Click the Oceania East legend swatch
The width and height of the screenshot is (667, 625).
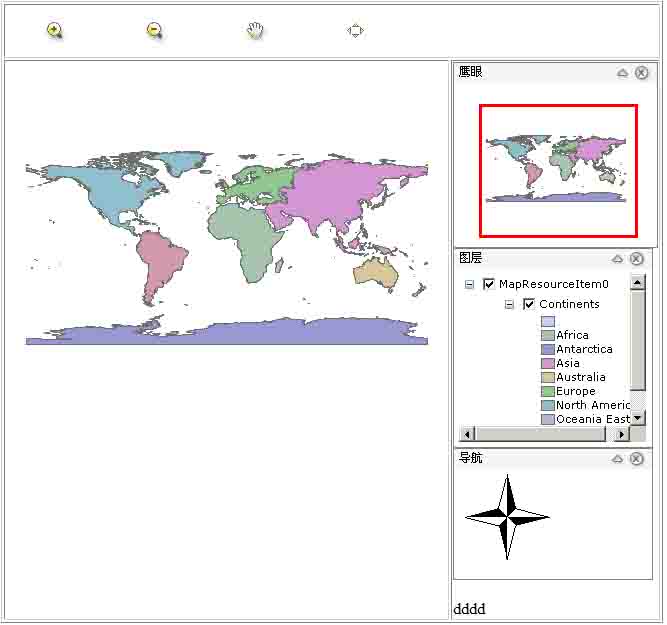point(548,420)
